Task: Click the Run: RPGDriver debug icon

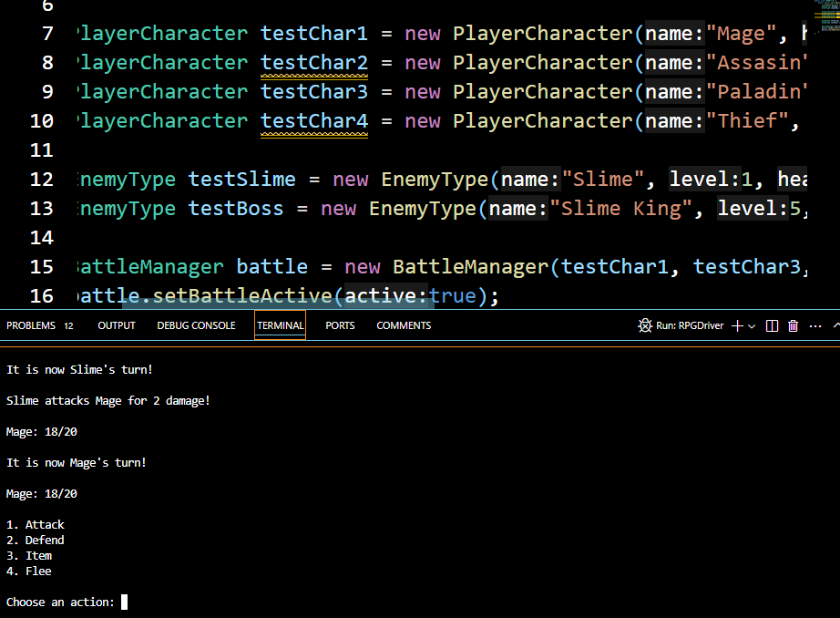Action: click(x=645, y=325)
